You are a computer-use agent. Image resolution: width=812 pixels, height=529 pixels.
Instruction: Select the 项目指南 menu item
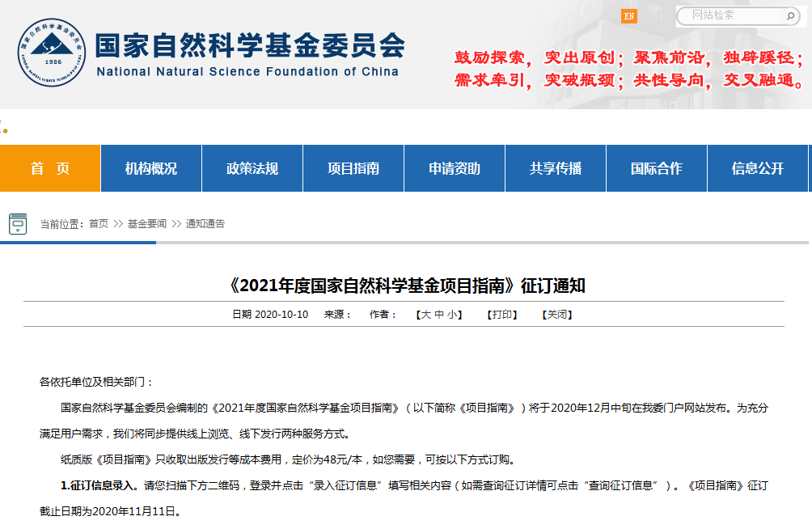pyautogui.click(x=353, y=168)
